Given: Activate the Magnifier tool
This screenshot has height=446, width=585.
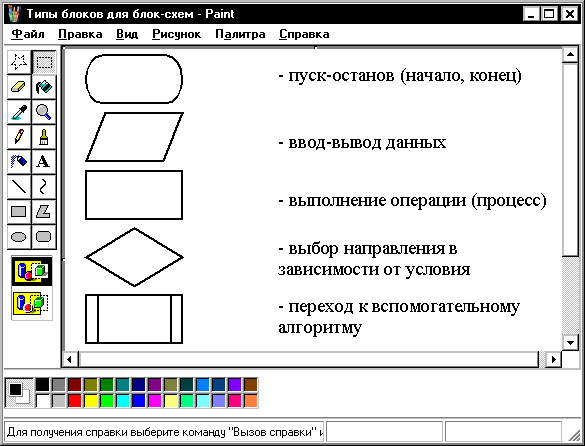Looking at the screenshot, I should [44, 112].
